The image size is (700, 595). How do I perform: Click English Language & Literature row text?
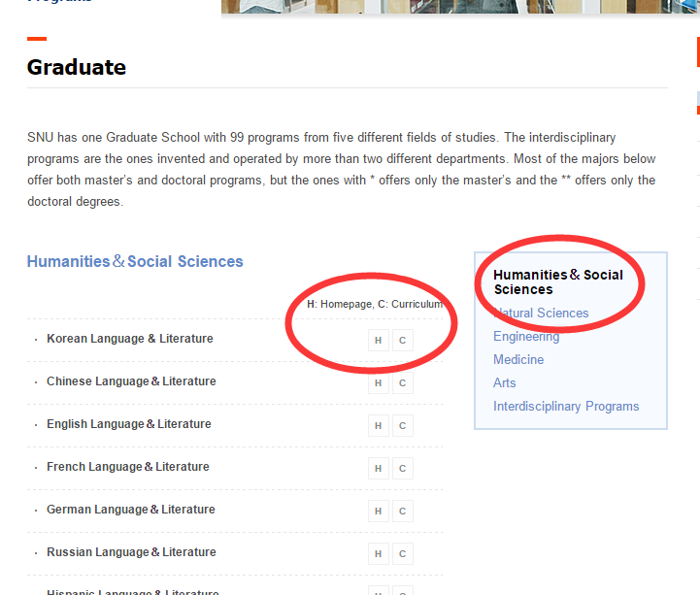click(x=129, y=424)
